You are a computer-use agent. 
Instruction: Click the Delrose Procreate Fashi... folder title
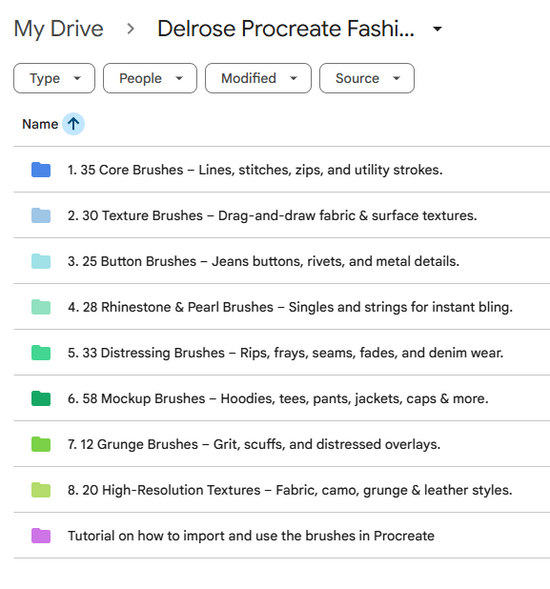point(286,29)
